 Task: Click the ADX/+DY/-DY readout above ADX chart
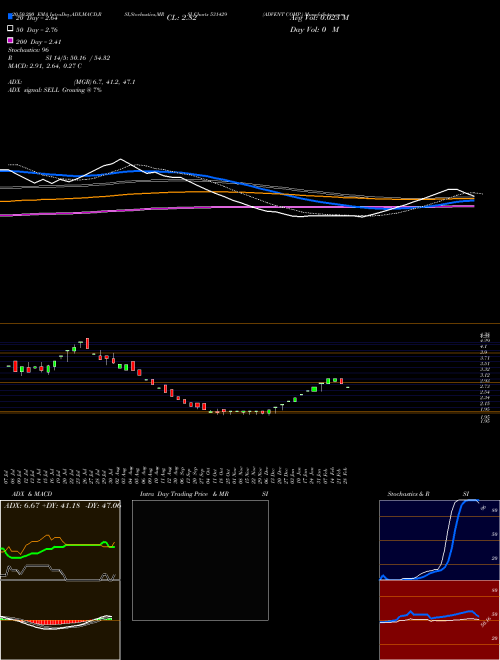(62, 506)
